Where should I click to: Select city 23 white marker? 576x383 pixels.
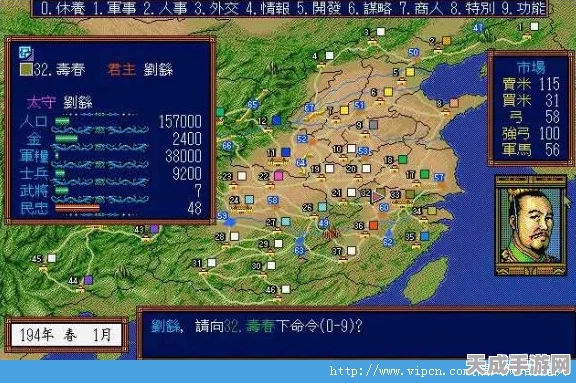point(242,176)
